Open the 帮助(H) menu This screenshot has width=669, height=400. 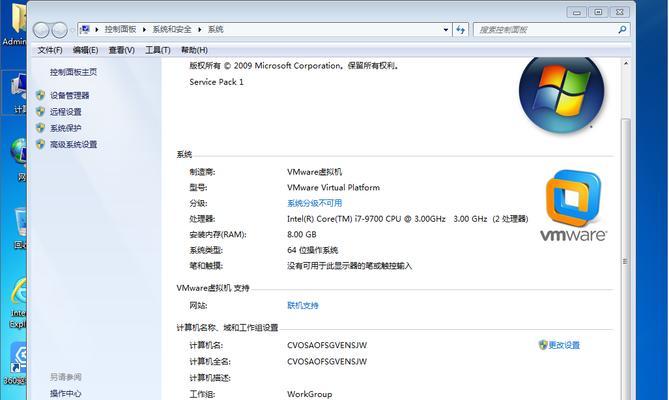[x=194, y=50]
